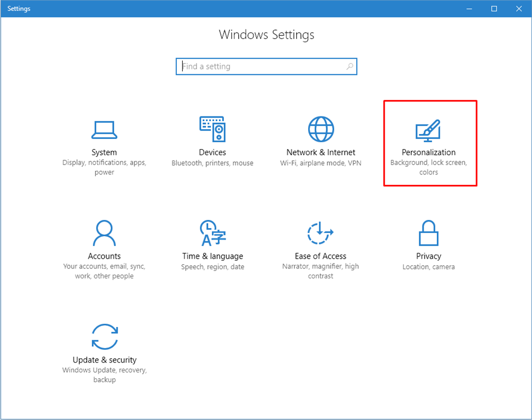Open the 'Accounts' title text
Screen dimensions: 532x420
coord(104,256)
